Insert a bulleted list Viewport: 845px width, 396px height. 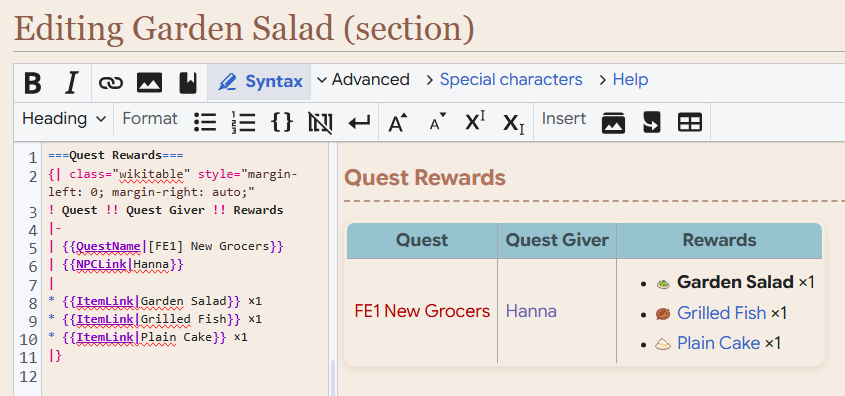(205, 122)
